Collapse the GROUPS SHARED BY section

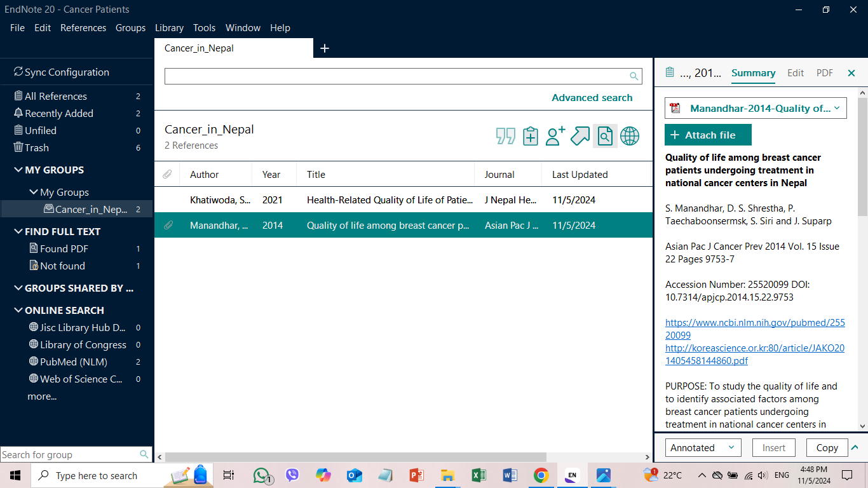tap(18, 288)
